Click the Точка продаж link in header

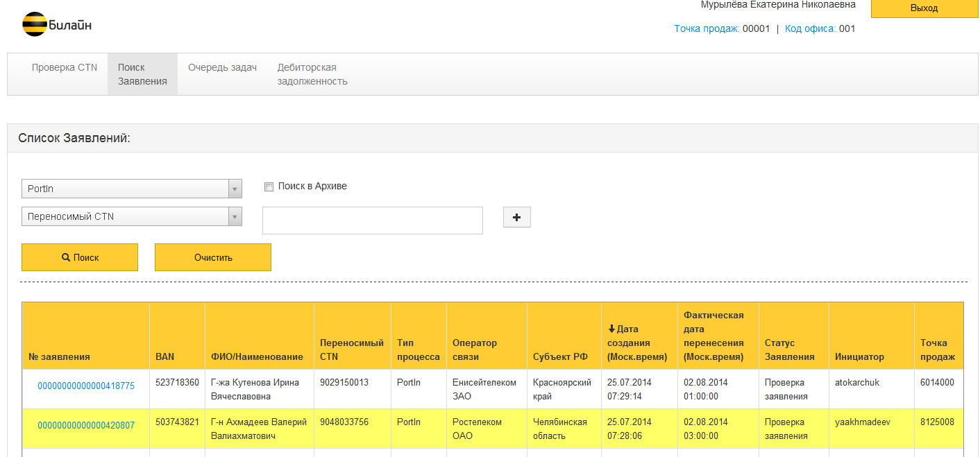[x=707, y=28]
